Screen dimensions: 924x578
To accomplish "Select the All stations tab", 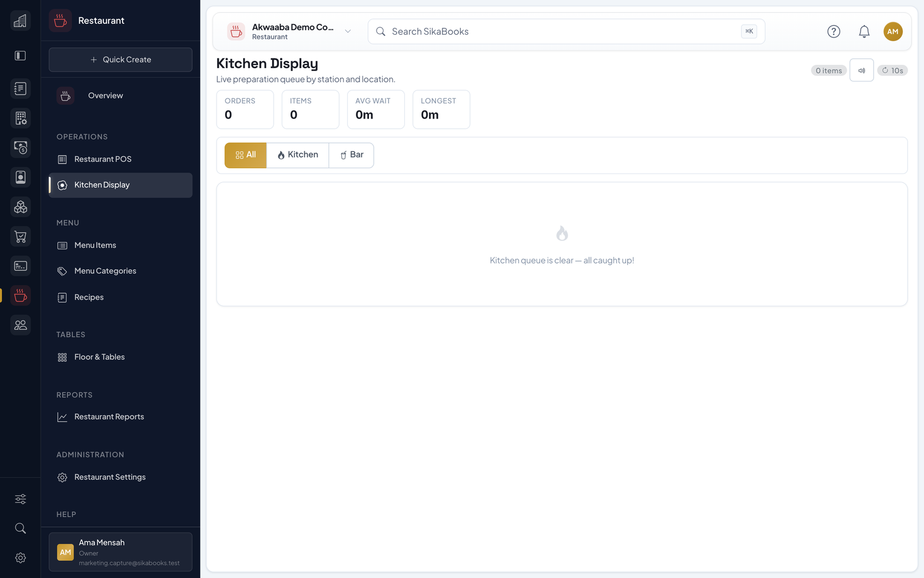I will (245, 155).
